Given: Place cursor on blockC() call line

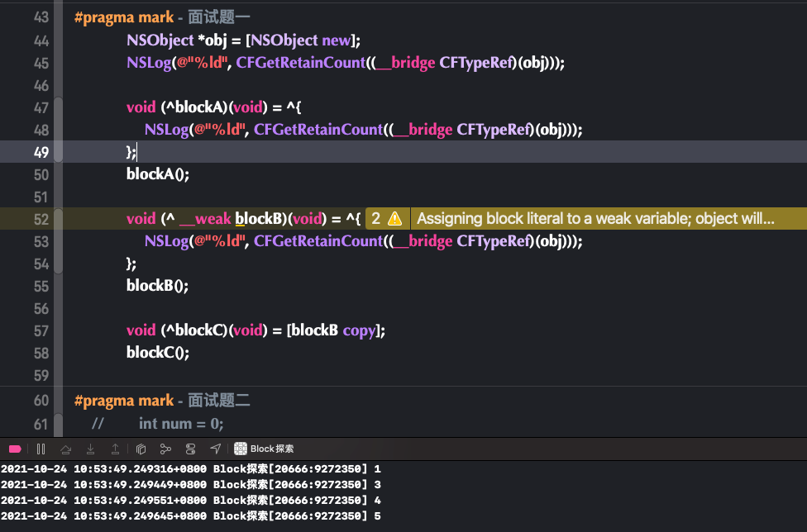Looking at the screenshot, I should coord(157,353).
